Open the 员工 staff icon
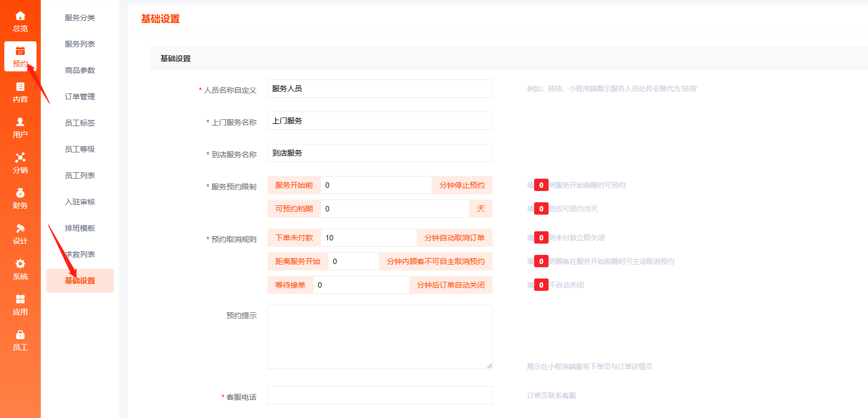Image resolution: width=868 pixels, height=418 pixels. pos(20,335)
